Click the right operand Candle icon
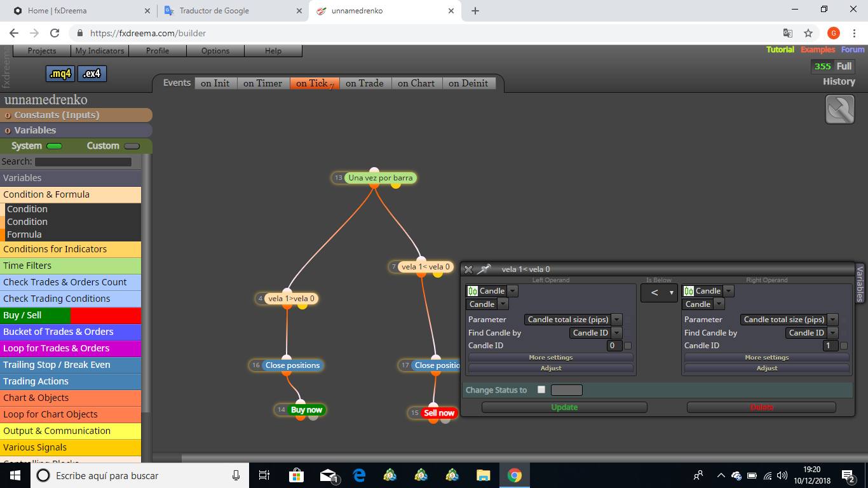 pos(689,291)
